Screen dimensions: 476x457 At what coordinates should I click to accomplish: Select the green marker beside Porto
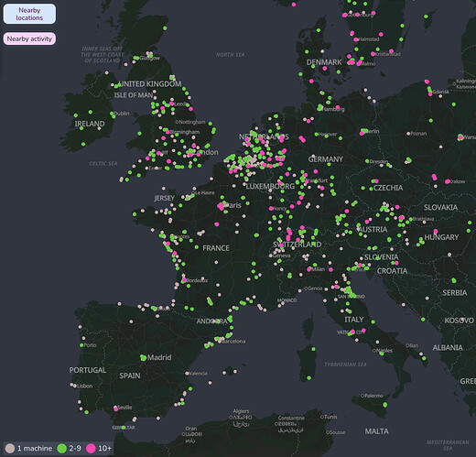81,345
